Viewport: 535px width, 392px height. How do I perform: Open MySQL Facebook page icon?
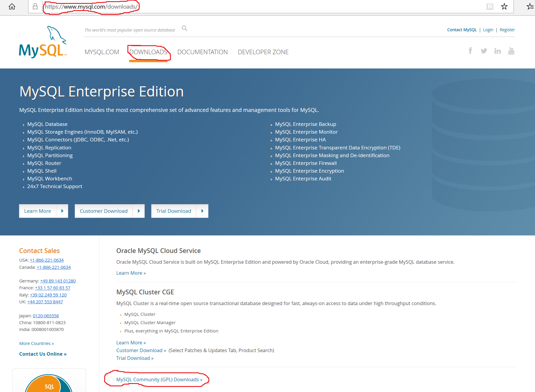click(470, 51)
